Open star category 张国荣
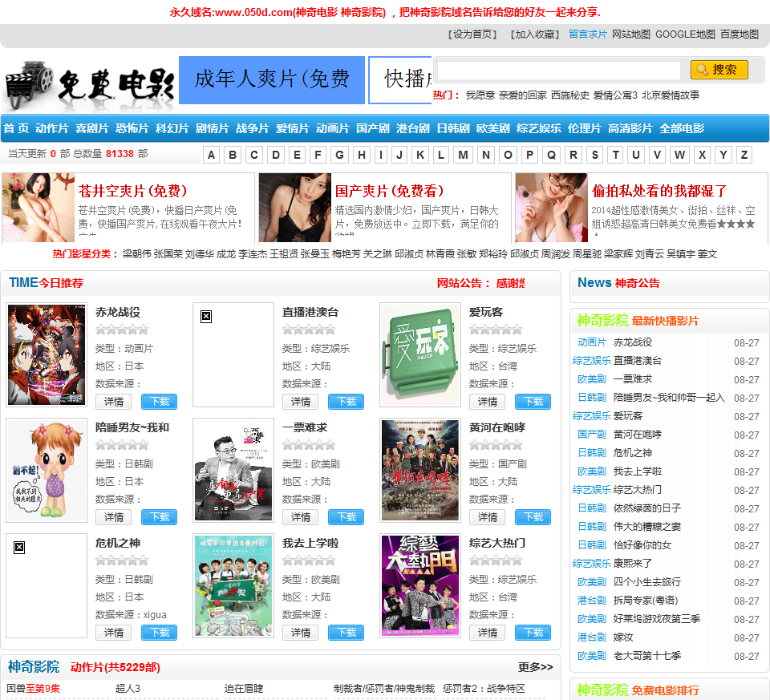The image size is (770, 700). click(168, 254)
